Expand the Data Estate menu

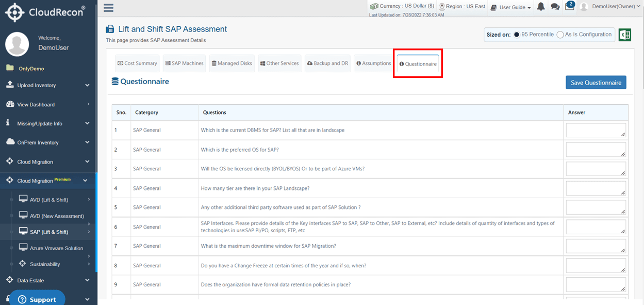point(48,280)
